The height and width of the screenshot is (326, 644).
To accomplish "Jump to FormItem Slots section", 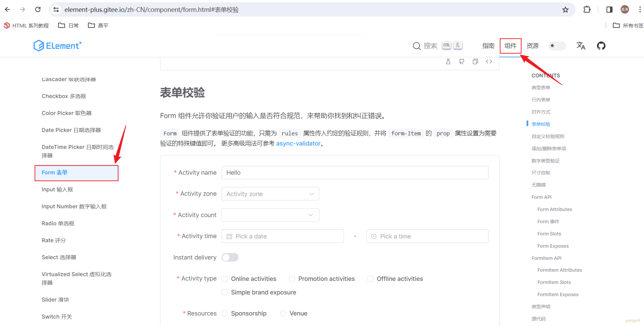I will tap(554, 282).
